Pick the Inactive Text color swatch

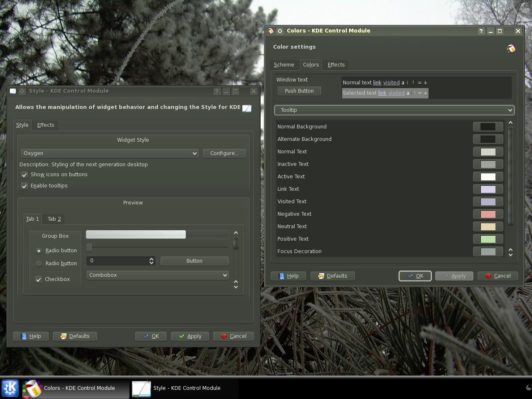[x=488, y=164]
